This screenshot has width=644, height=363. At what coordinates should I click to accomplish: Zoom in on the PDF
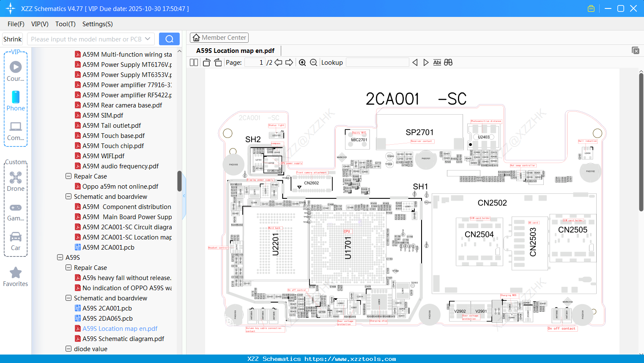click(302, 63)
